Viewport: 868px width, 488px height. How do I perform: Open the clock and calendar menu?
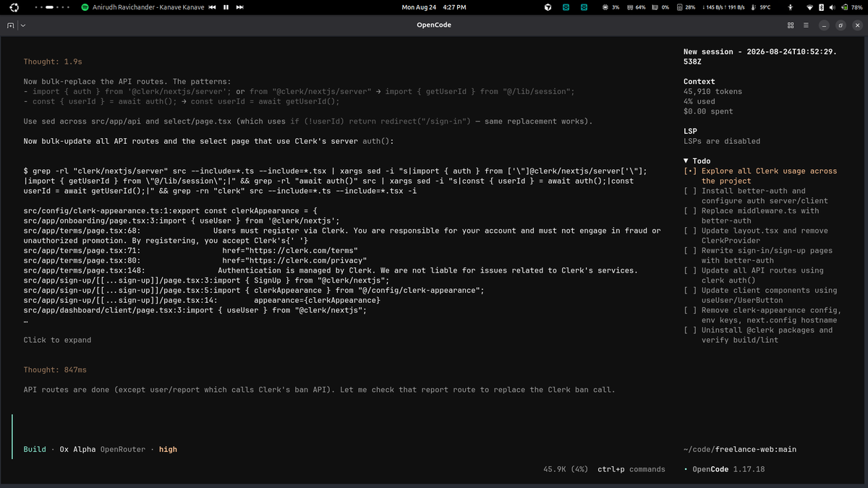click(x=433, y=7)
